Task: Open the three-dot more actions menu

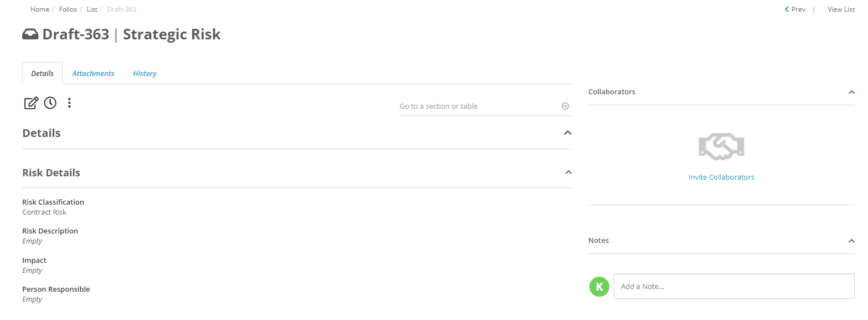Action: (x=69, y=103)
